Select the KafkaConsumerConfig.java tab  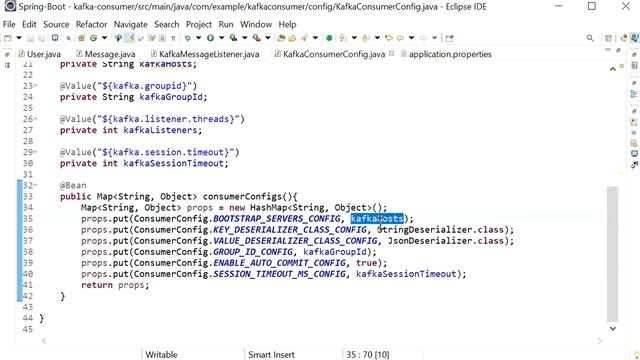tap(329, 54)
